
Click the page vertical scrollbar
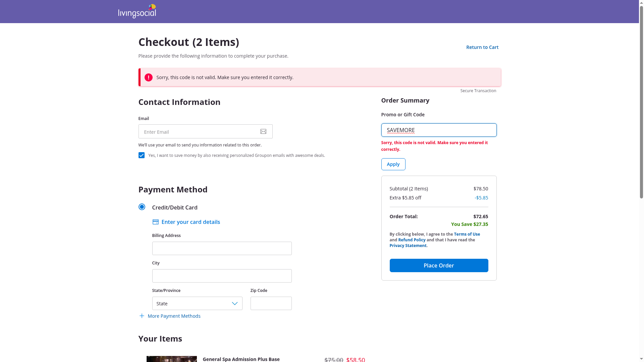(x=641, y=101)
